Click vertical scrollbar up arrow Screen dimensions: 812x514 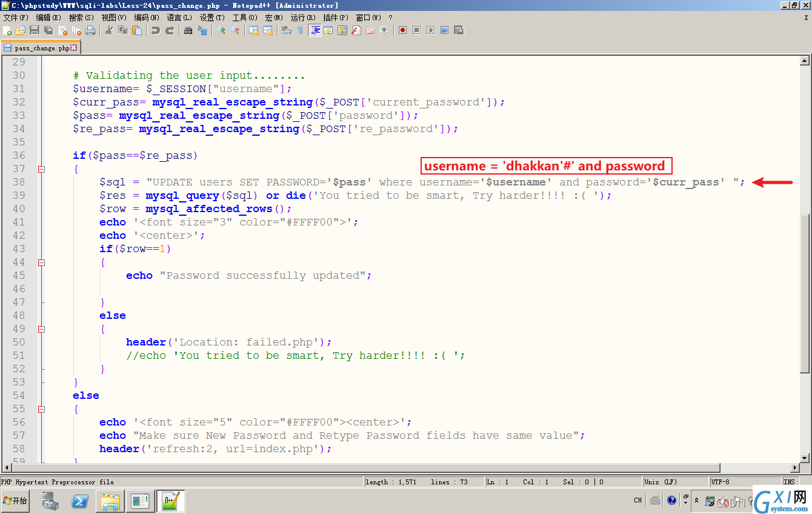(x=805, y=61)
